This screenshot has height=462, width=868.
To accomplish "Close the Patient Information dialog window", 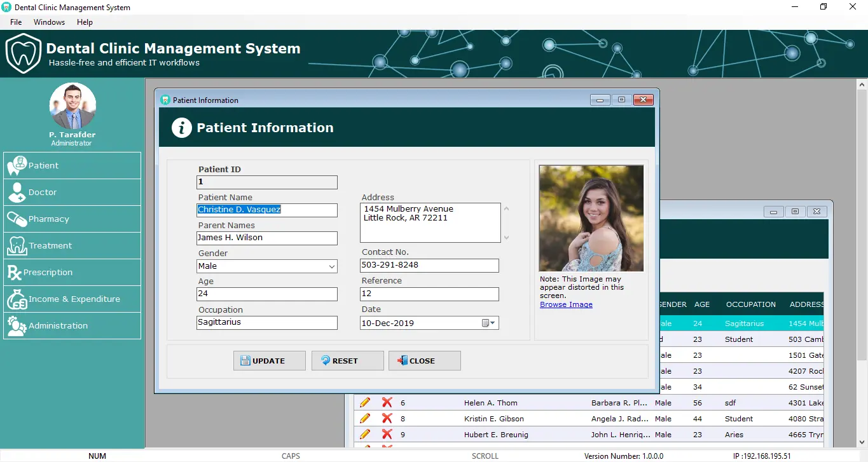I will 644,100.
